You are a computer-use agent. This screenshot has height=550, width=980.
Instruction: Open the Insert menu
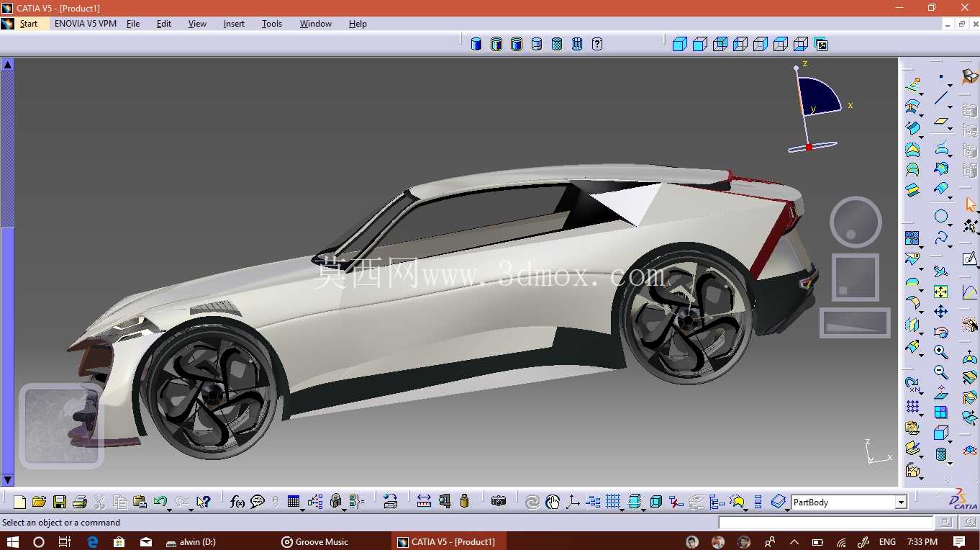pyautogui.click(x=234, y=24)
